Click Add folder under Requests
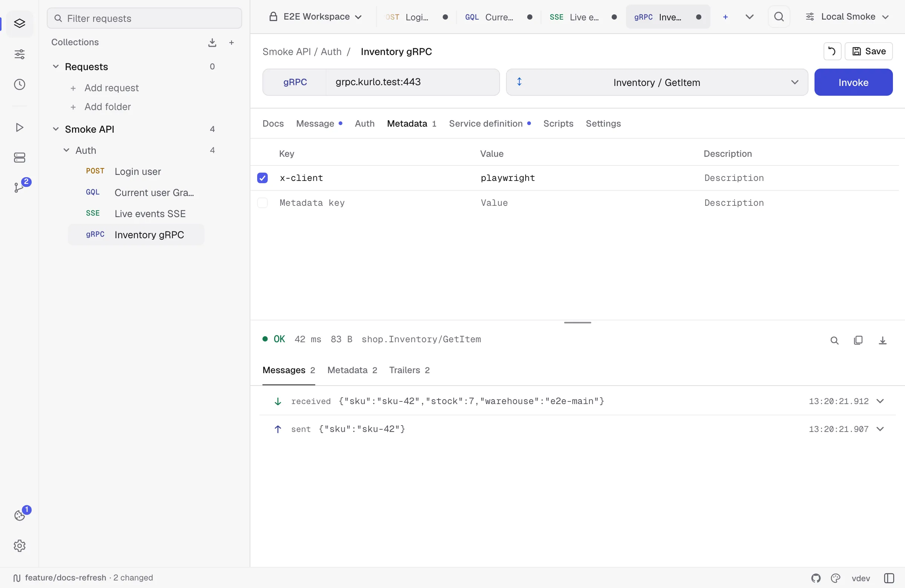905x588 pixels. click(101, 107)
